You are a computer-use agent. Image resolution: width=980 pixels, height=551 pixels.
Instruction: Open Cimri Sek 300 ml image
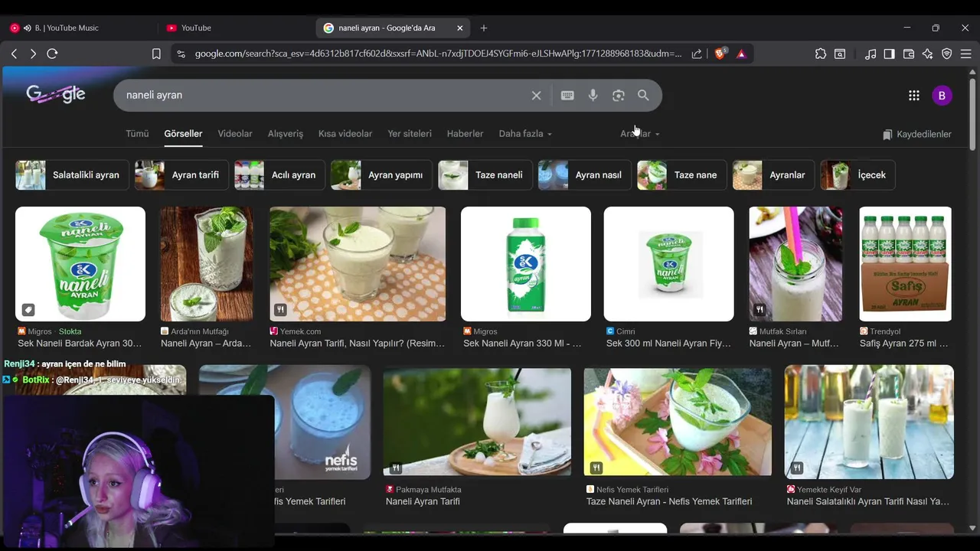[x=669, y=264]
